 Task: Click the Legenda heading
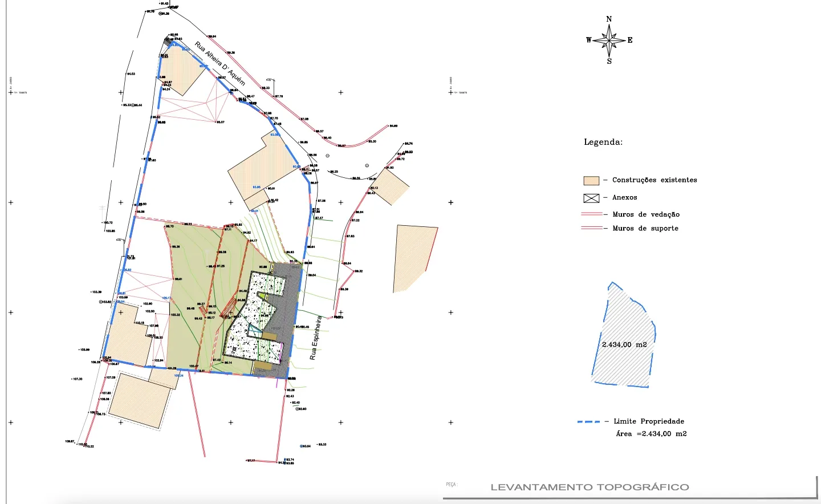point(603,142)
